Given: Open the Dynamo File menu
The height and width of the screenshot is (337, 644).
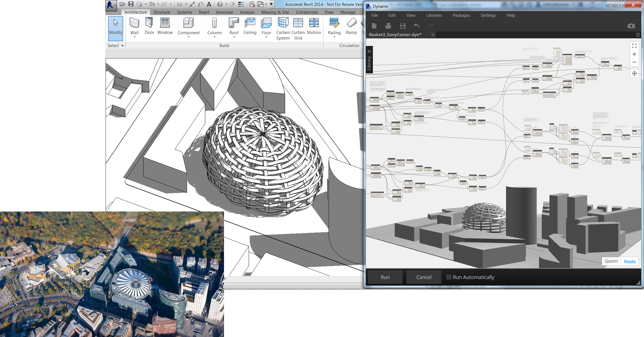Looking at the screenshot, I should [375, 15].
